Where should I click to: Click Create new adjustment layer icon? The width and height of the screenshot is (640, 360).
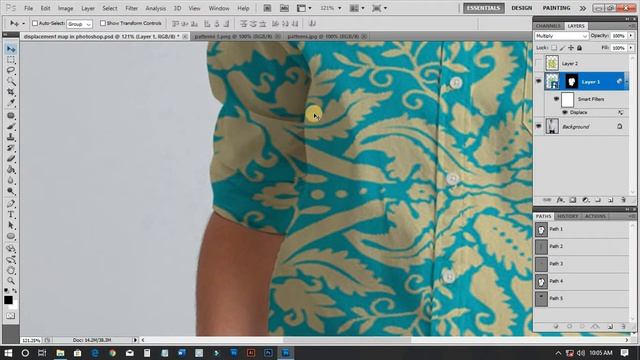(585, 200)
